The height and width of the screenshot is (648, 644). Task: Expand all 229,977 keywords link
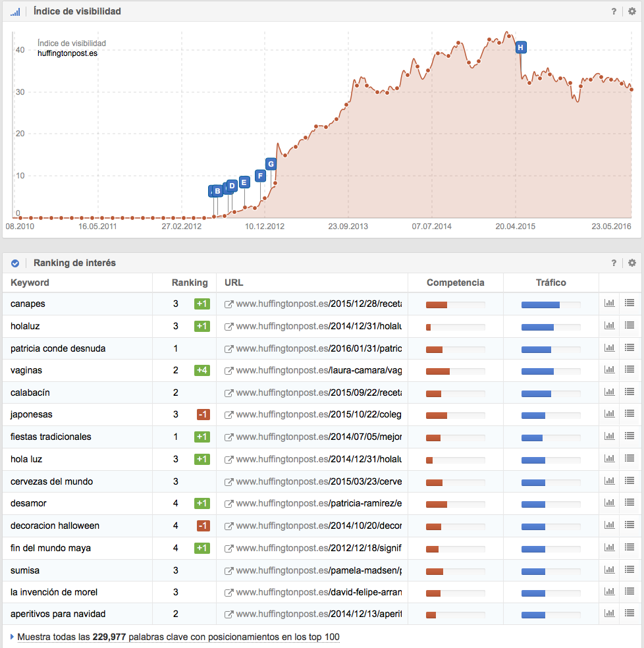tap(178, 637)
